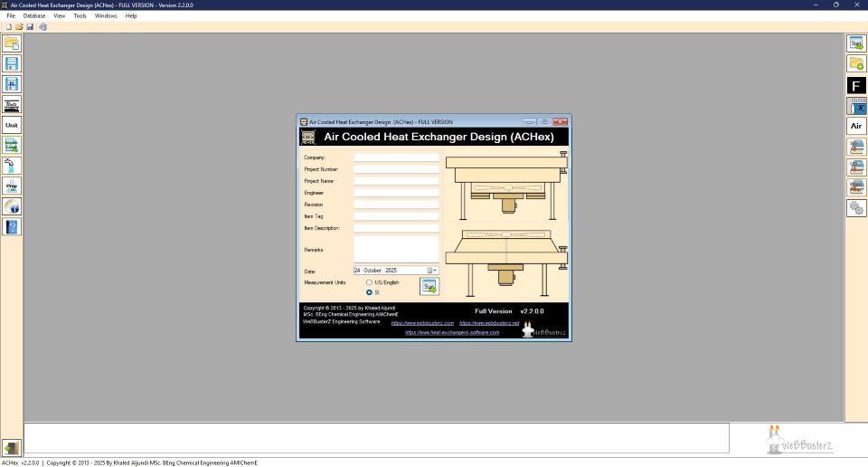The image size is (868, 467).
Task: Click the 'Measurement Units:' label
Action: pos(325,282)
